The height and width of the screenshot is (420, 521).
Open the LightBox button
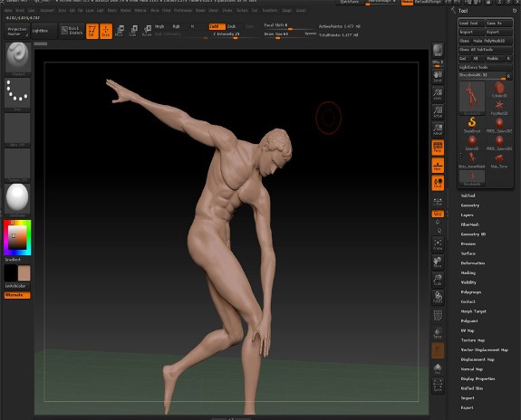[44, 31]
